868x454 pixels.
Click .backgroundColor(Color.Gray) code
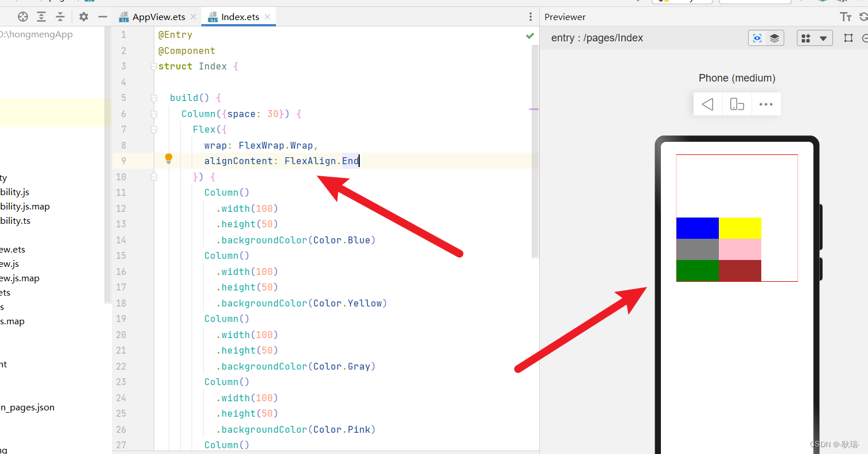click(296, 367)
